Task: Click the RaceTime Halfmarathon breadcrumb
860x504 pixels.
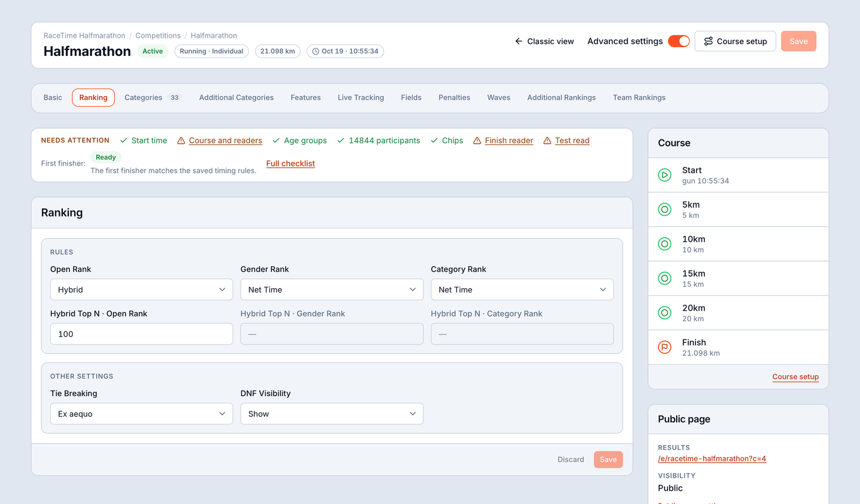Action: [84, 36]
